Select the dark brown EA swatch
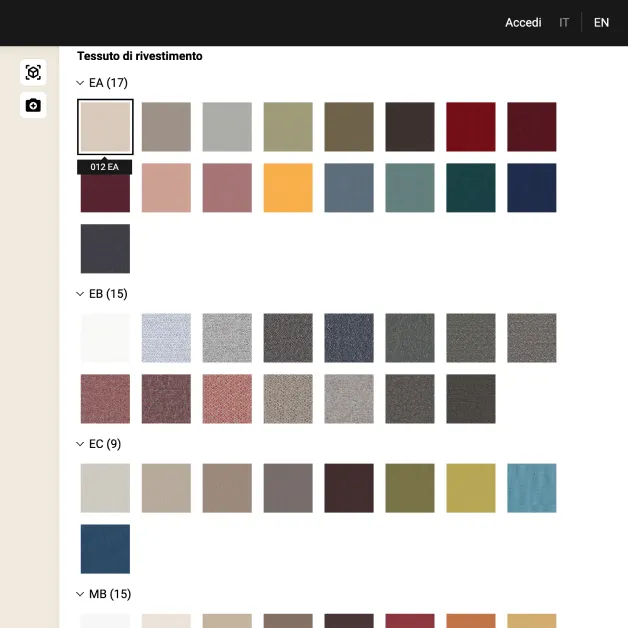The height and width of the screenshot is (628, 628). pyautogui.click(x=410, y=127)
